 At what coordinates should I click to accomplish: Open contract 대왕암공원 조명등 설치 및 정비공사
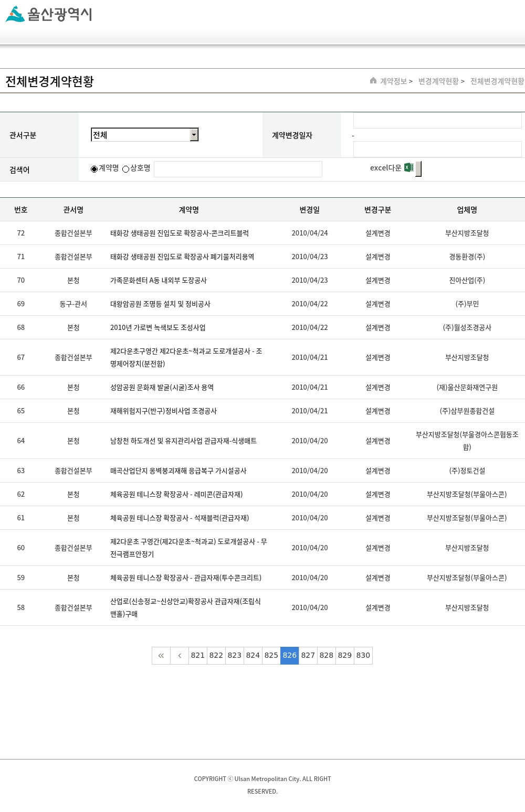(x=160, y=304)
